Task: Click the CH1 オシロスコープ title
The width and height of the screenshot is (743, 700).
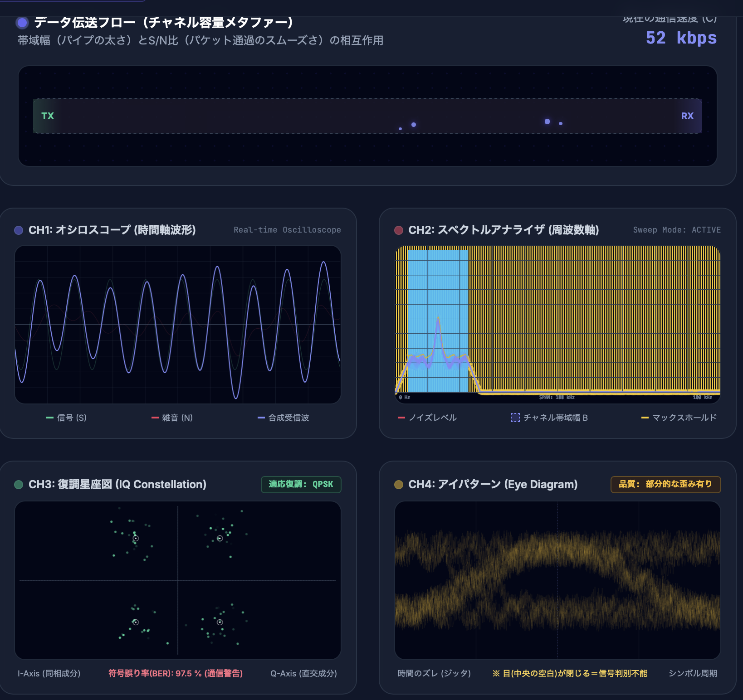Action: [112, 230]
